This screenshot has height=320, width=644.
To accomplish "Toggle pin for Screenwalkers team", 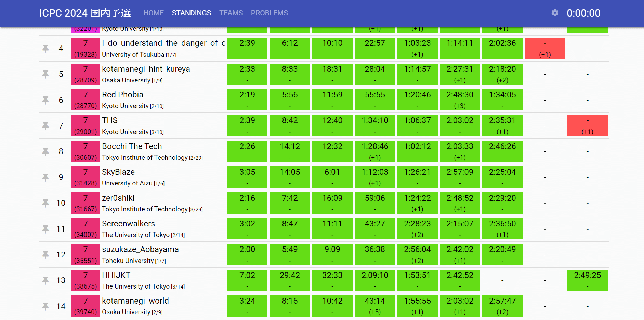I will 45,229.
